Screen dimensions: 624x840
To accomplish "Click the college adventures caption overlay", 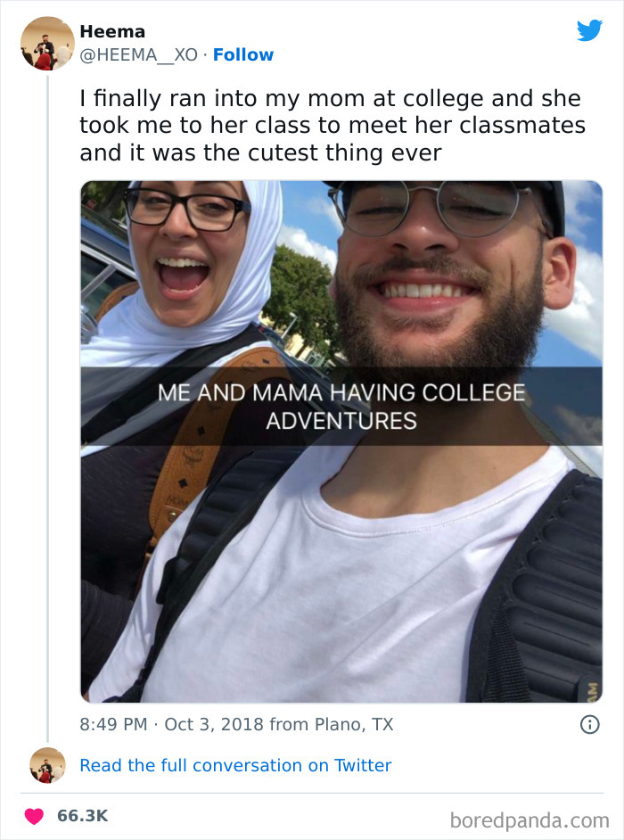I will click(339, 402).
